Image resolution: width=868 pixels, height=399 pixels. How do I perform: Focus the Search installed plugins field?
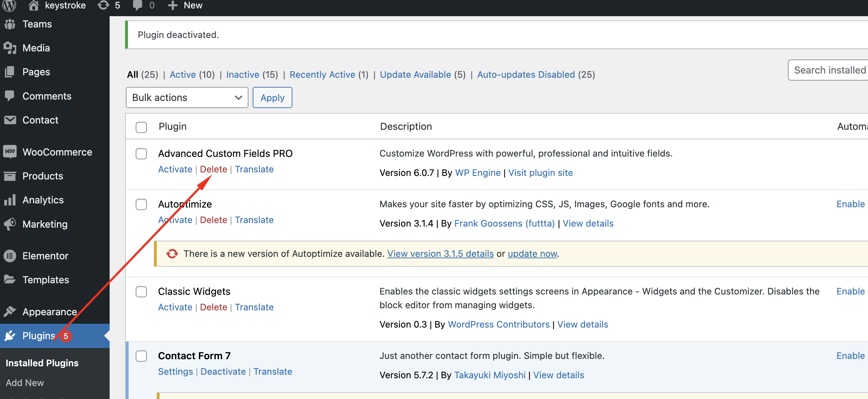click(828, 70)
